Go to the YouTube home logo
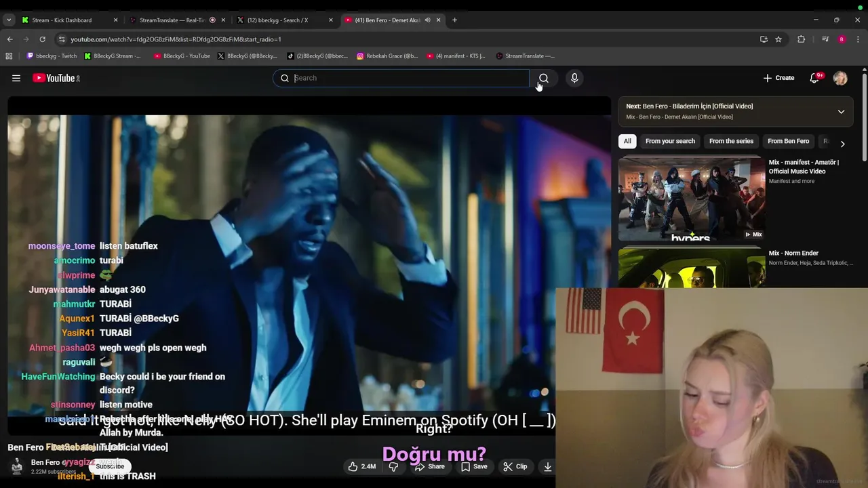 pyautogui.click(x=56, y=78)
